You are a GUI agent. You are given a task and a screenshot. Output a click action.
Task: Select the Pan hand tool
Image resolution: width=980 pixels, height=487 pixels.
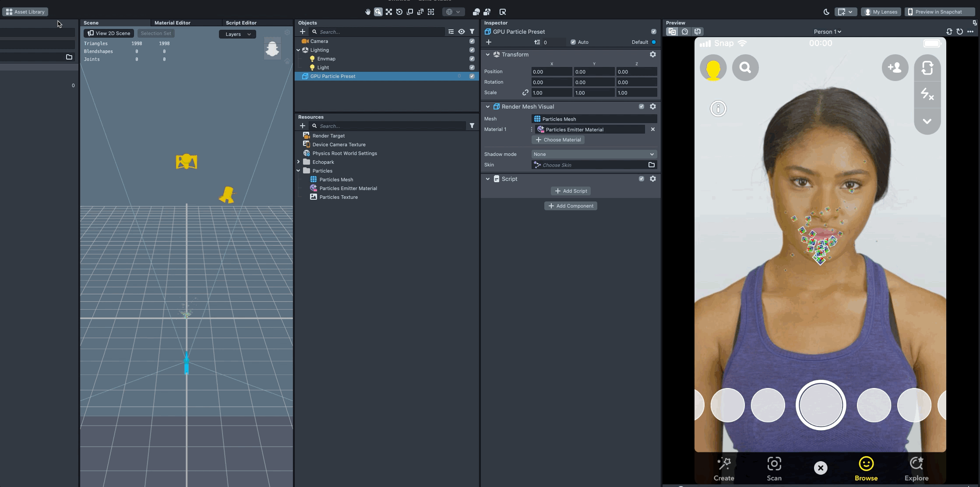(368, 12)
